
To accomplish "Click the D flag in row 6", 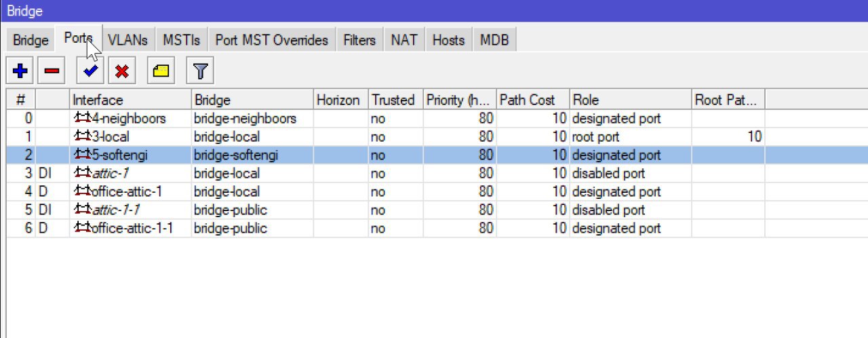I will pyautogui.click(x=43, y=228).
